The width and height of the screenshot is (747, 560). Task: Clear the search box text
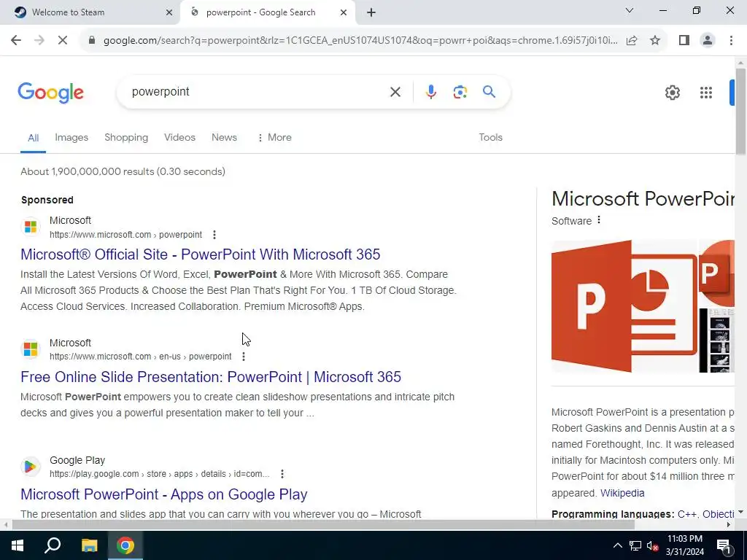click(395, 92)
